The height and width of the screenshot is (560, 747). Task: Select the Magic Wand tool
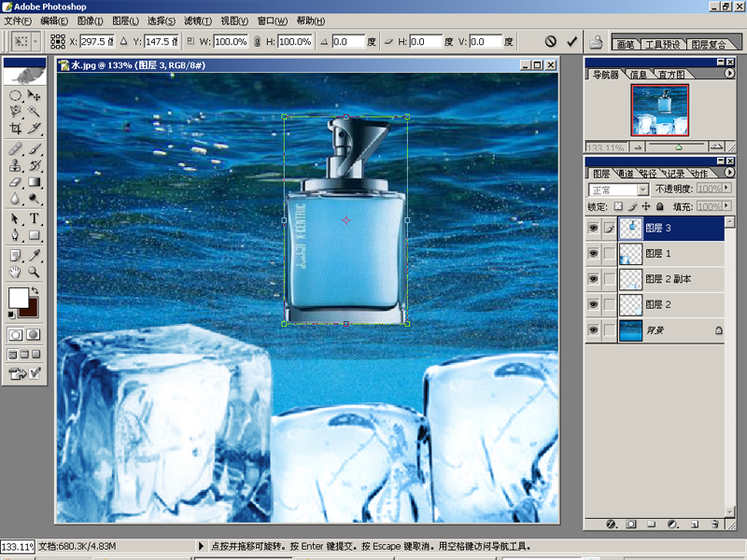[35, 111]
